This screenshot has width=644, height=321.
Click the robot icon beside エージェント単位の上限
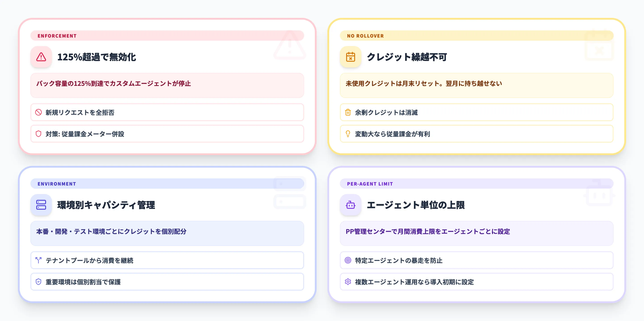tap(350, 205)
